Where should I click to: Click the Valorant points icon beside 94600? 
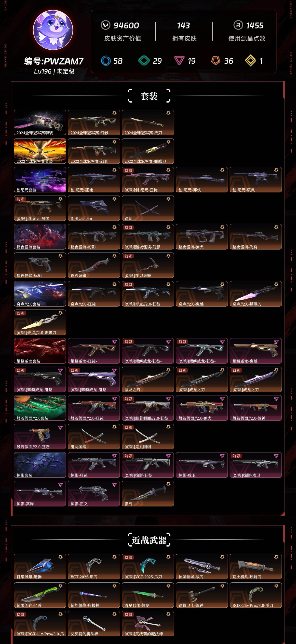[x=105, y=25]
